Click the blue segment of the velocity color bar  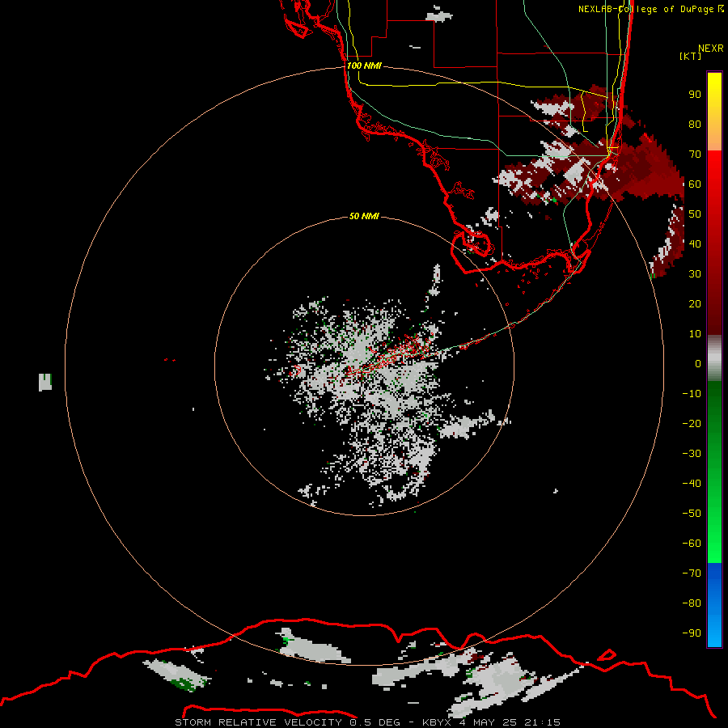pyautogui.click(x=714, y=605)
